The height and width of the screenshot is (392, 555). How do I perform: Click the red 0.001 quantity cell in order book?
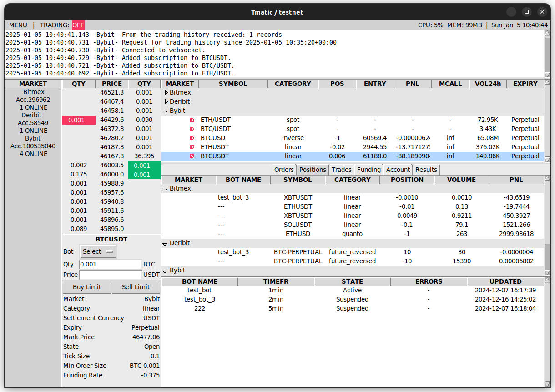click(x=79, y=120)
